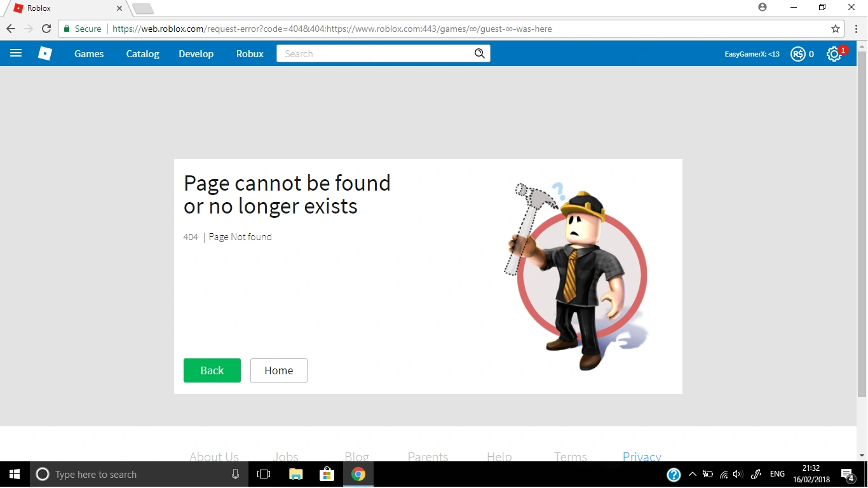Click the Secure padlock in the address bar
Image resolution: width=868 pixels, height=488 pixels.
coord(67,29)
